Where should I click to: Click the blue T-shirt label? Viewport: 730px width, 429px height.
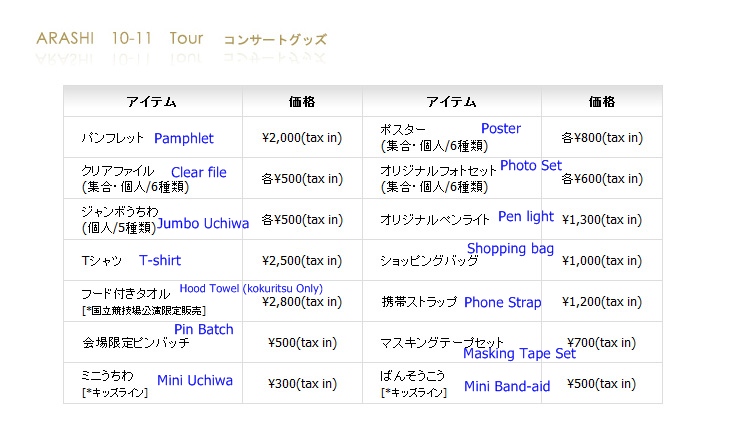tap(160, 260)
